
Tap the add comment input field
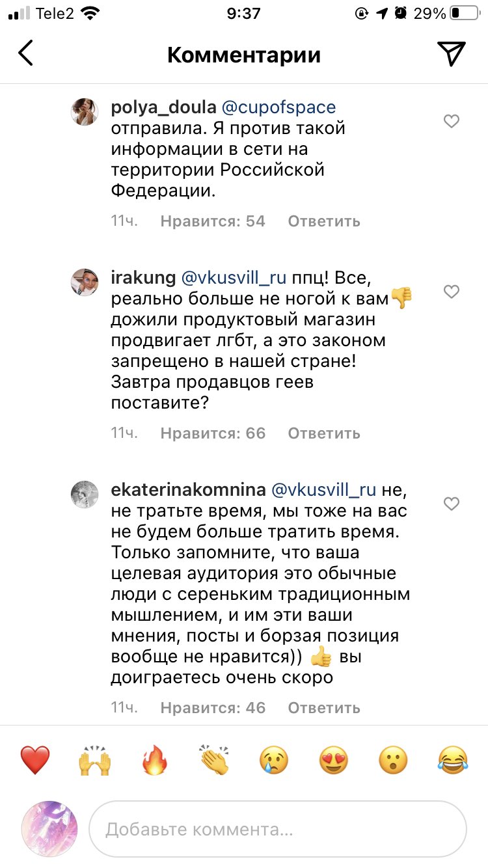tap(278, 830)
